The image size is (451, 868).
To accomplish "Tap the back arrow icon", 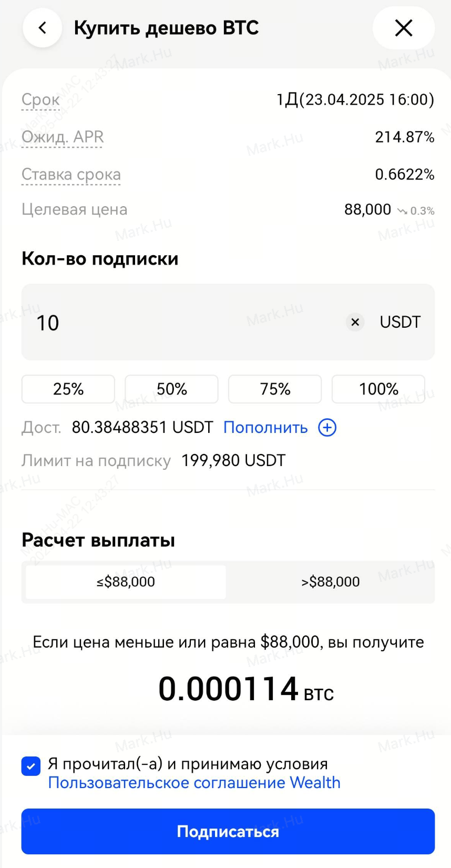I will [43, 28].
